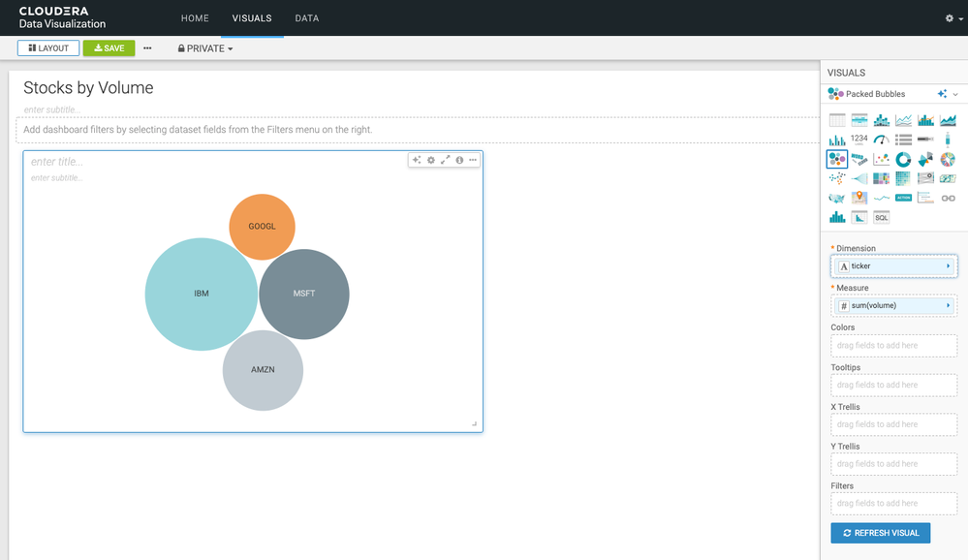Click the LAYOUT button
This screenshot has width=968, height=560.
[48, 48]
